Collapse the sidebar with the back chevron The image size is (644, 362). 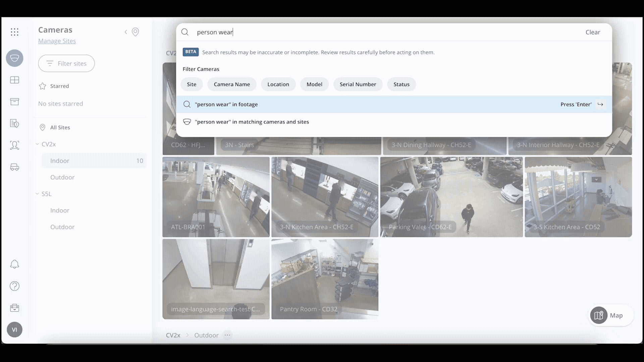point(126,32)
